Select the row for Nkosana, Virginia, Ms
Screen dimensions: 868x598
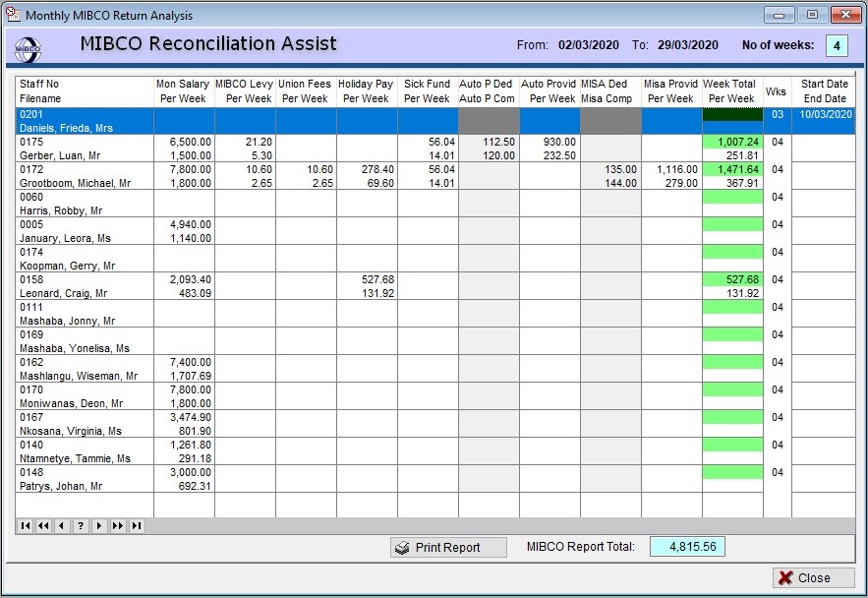tap(435, 424)
